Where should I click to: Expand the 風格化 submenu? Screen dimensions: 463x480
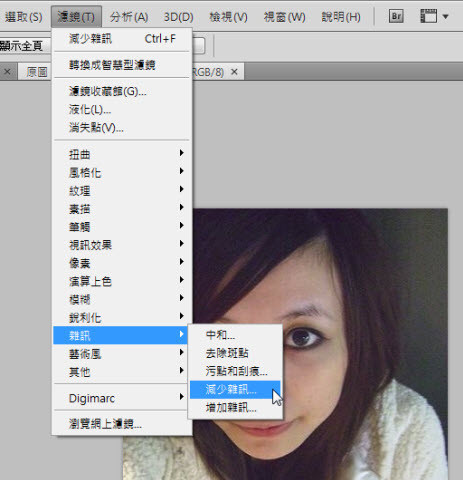[x=122, y=173]
